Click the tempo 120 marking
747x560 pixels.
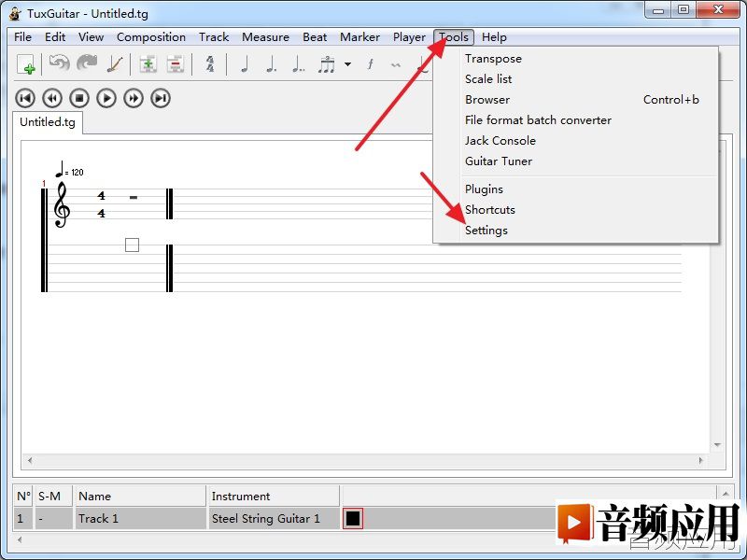69,170
